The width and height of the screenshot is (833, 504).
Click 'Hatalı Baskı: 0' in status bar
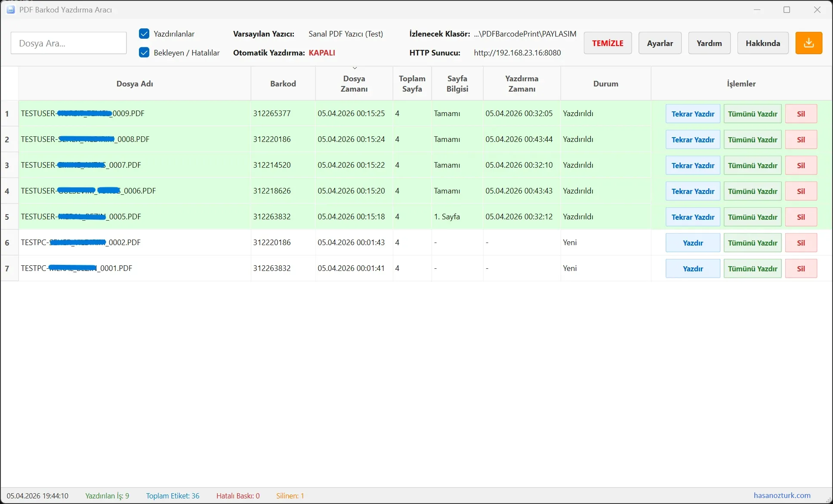[238, 496]
